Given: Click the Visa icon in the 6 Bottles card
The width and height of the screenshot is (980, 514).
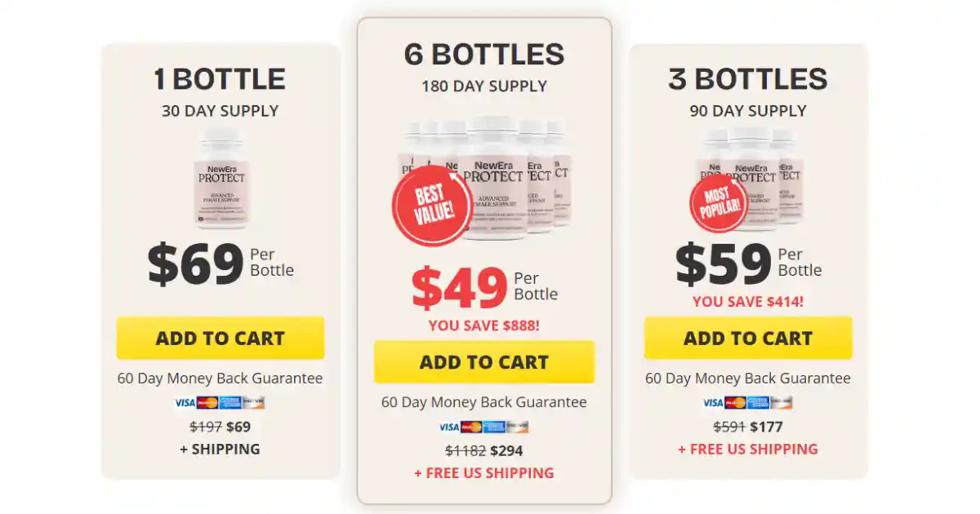Looking at the screenshot, I should (448, 427).
